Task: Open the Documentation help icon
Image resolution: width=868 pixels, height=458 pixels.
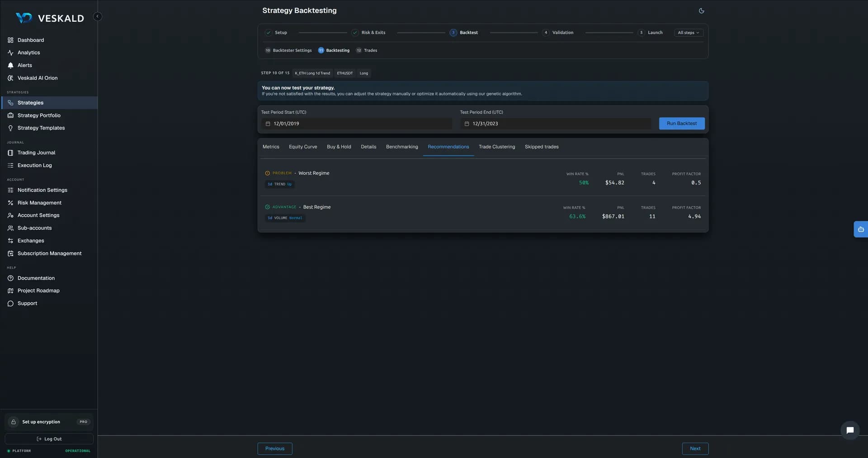Action: (x=10, y=278)
